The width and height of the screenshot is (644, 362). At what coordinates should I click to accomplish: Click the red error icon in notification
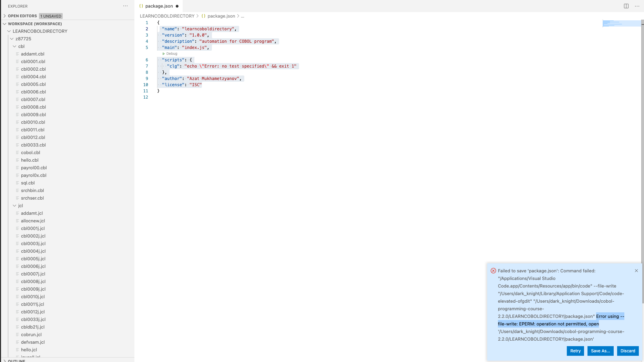click(x=493, y=271)
